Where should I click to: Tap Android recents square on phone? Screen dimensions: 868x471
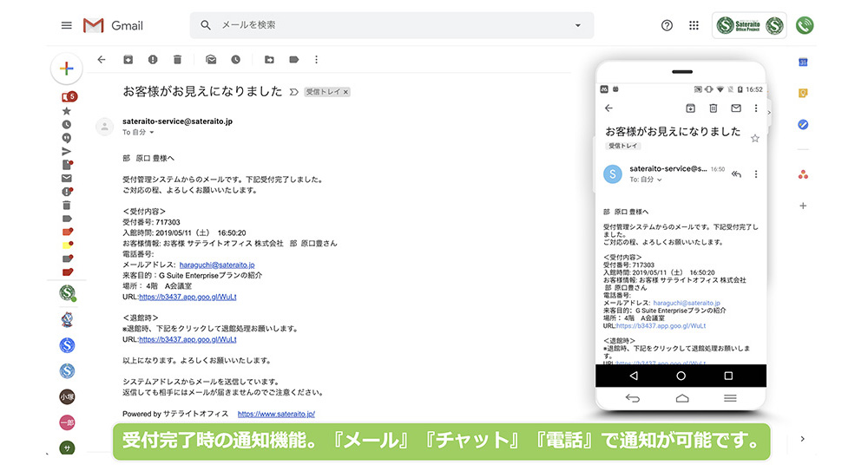tap(728, 376)
